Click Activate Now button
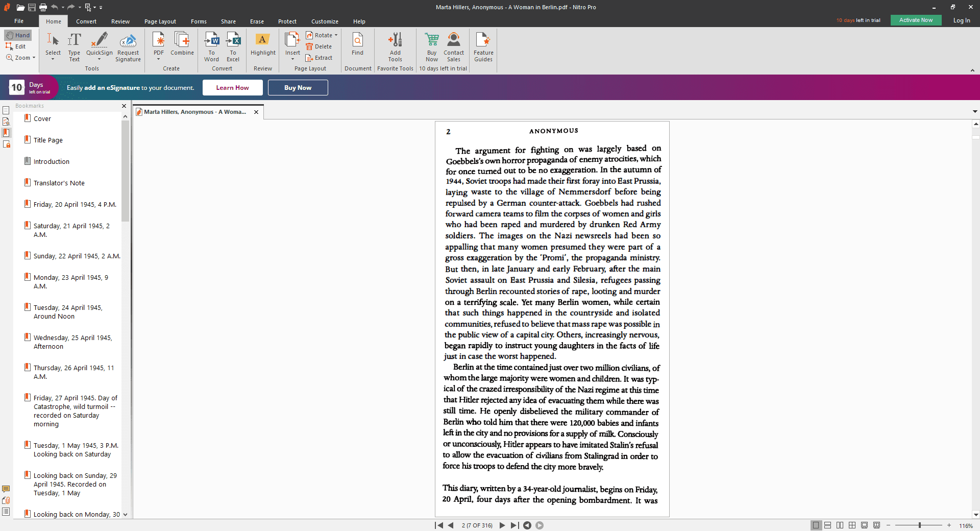Screen dimensions: 980x531 (916, 20)
